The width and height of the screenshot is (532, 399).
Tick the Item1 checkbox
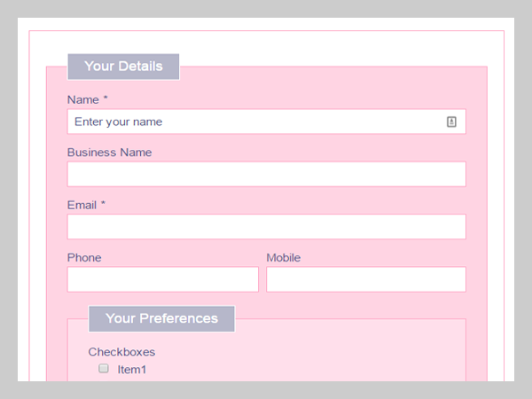coord(104,368)
